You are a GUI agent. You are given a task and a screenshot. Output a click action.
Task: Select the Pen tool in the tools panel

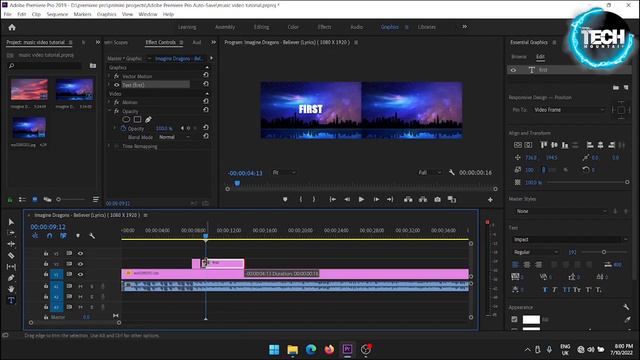(11, 278)
